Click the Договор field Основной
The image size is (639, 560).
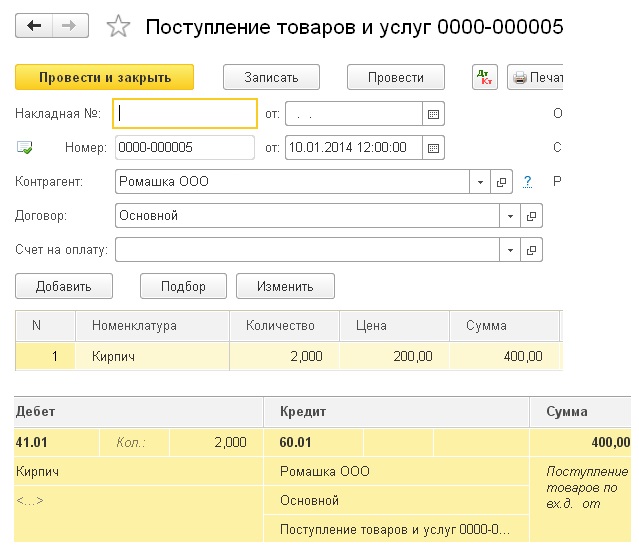tap(307, 216)
